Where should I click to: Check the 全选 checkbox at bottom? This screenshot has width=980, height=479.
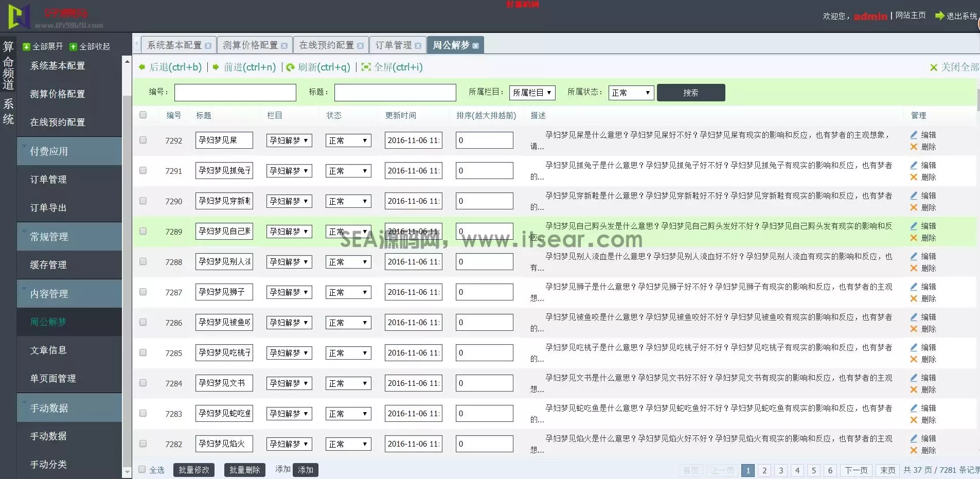coord(142,469)
